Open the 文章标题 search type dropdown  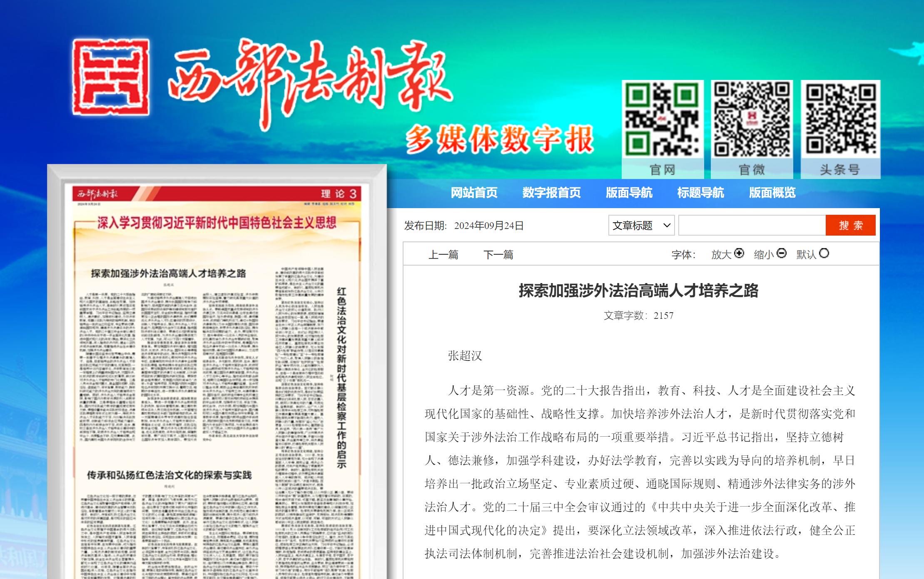point(641,225)
